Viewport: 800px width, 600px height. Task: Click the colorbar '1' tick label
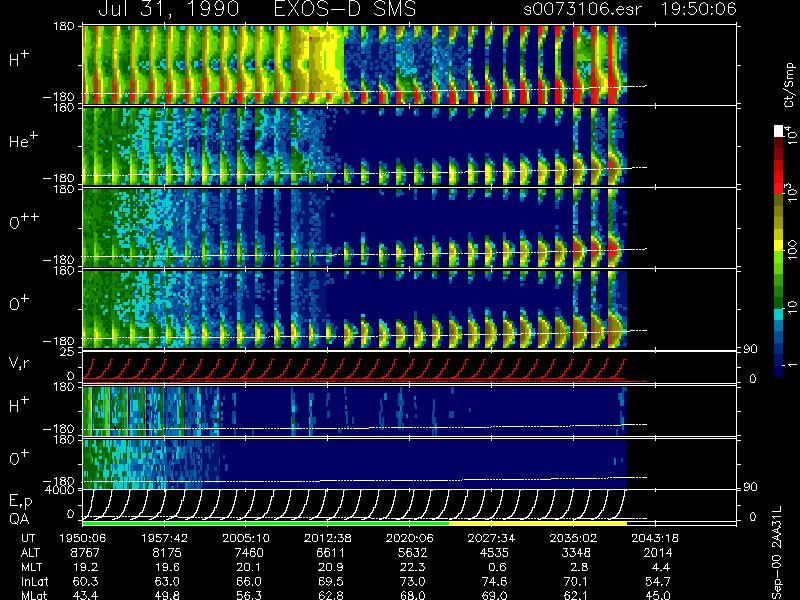tap(792, 365)
